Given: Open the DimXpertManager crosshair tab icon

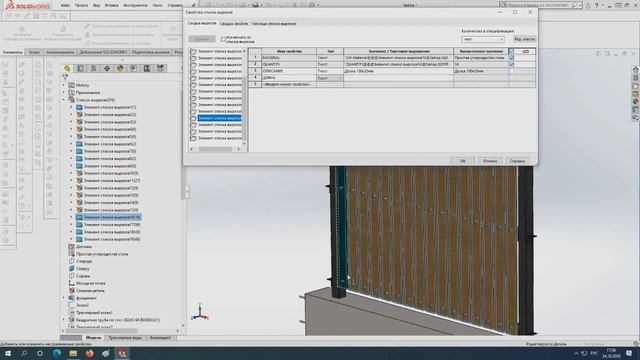Looking at the screenshot, I should [107, 68].
